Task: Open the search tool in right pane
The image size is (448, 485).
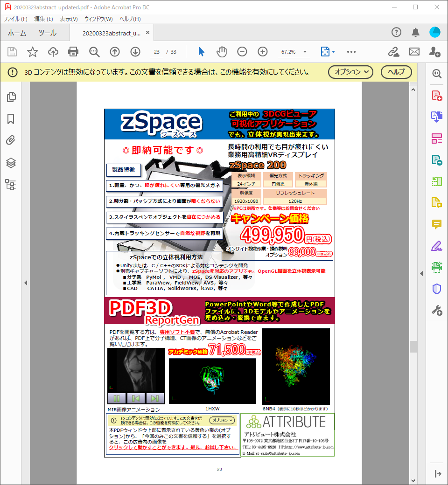Action: [437, 74]
